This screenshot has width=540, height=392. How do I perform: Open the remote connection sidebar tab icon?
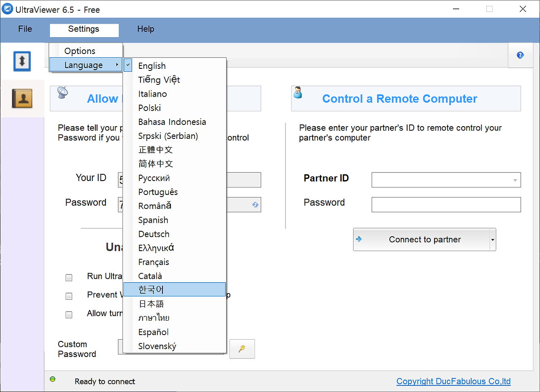(22, 61)
